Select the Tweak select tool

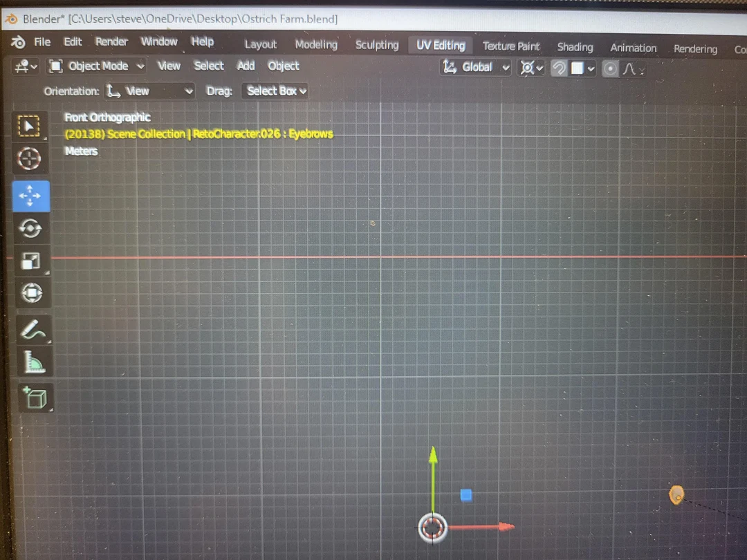pyautogui.click(x=29, y=126)
